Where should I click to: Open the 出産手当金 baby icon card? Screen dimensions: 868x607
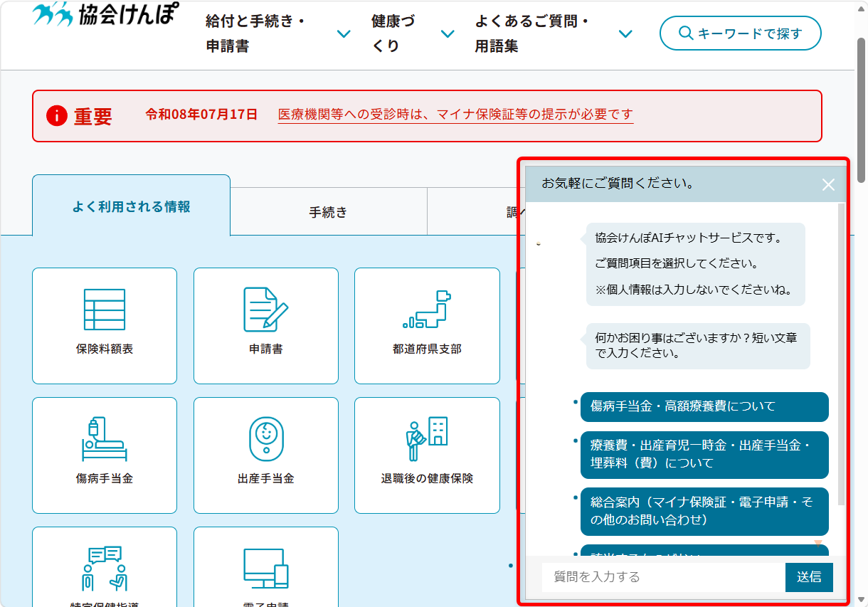point(266,455)
